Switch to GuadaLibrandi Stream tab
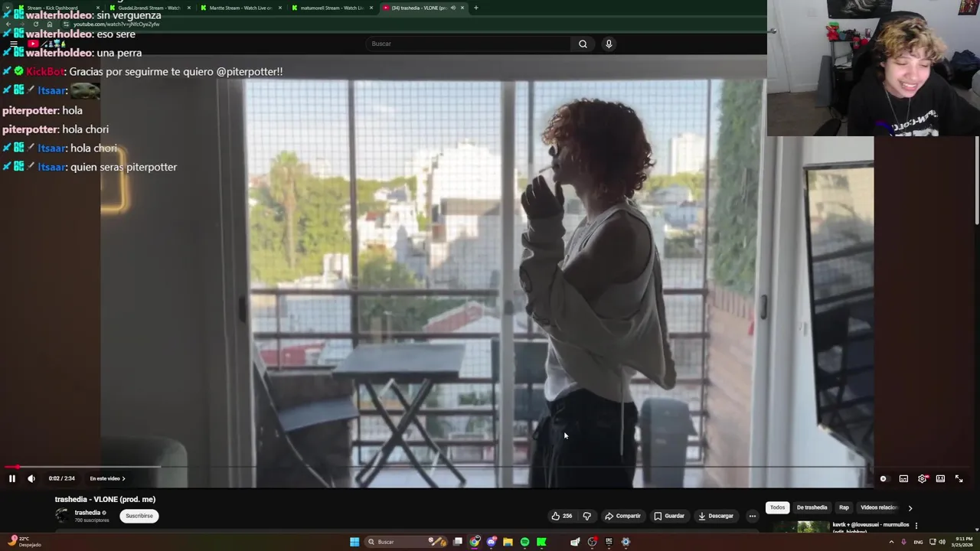 tap(149, 8)
